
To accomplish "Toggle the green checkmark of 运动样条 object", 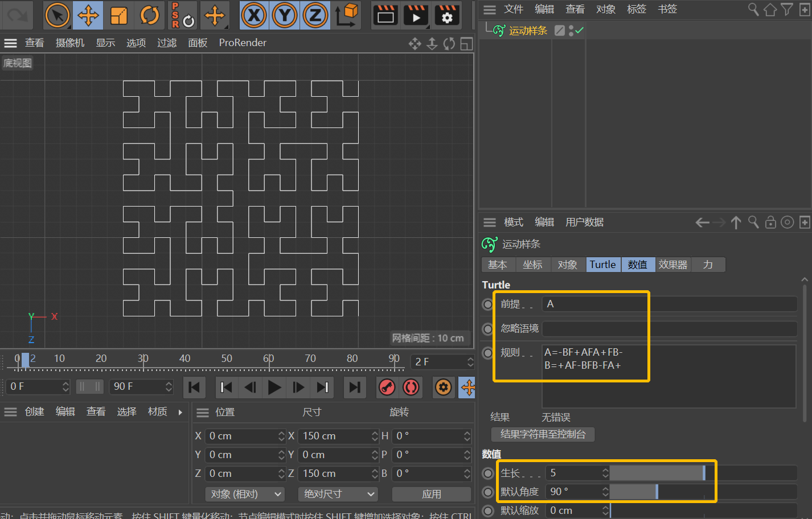I will point(580,31).
